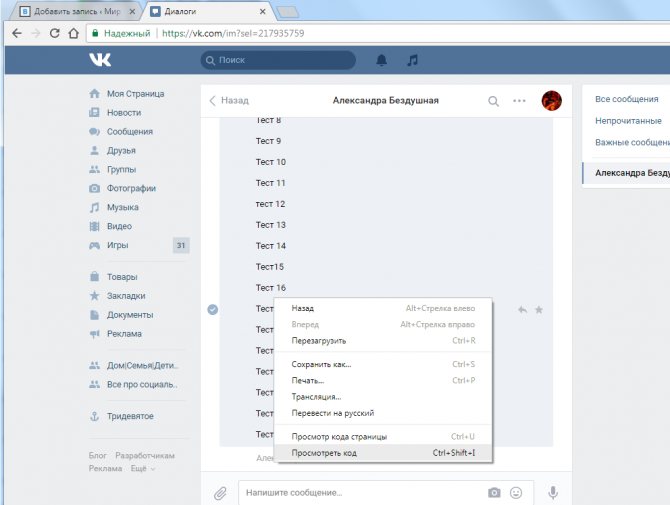Go to the browser home page icon
670x505 pixels.
(73, 33)
